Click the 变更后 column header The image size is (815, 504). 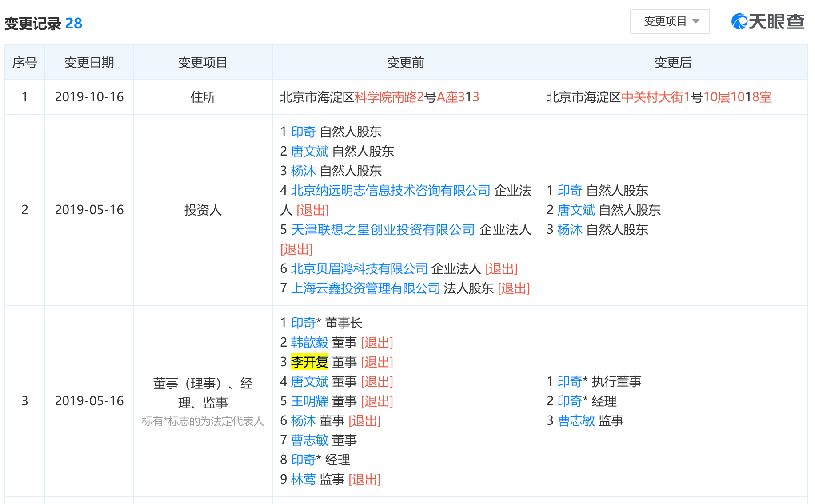[x=673, y=63]
